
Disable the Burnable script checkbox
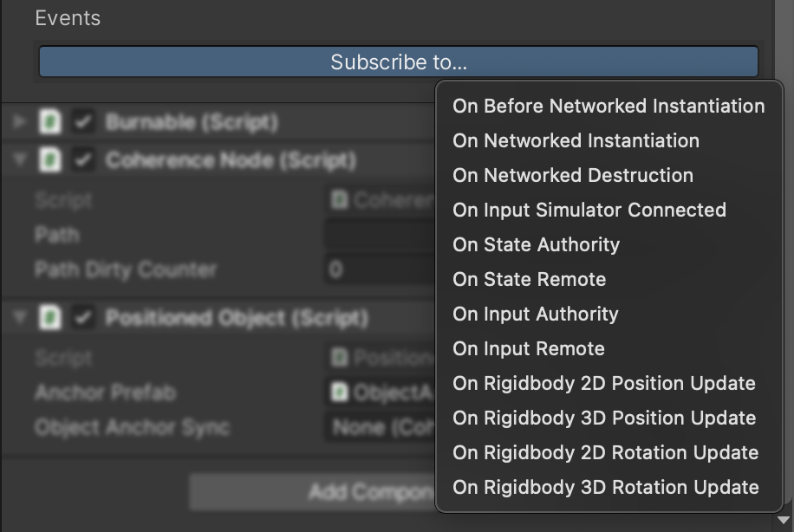pyautogui.click(x=83, y=123)
